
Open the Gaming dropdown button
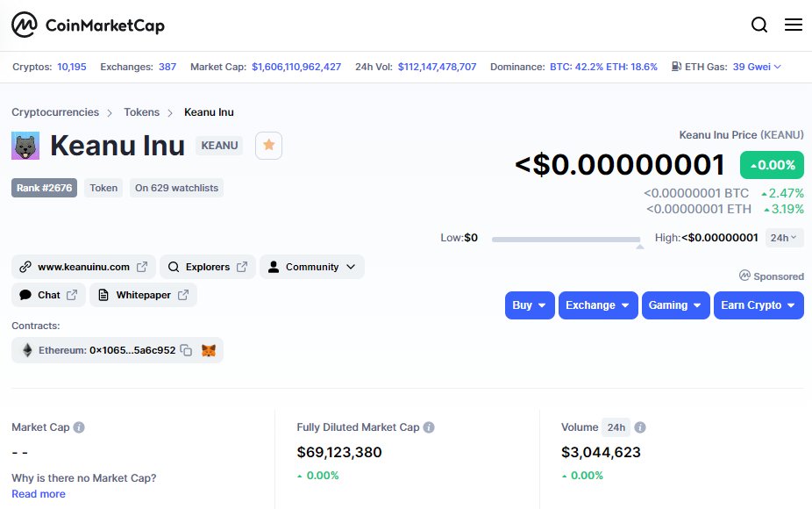click(x=676, y=305)
